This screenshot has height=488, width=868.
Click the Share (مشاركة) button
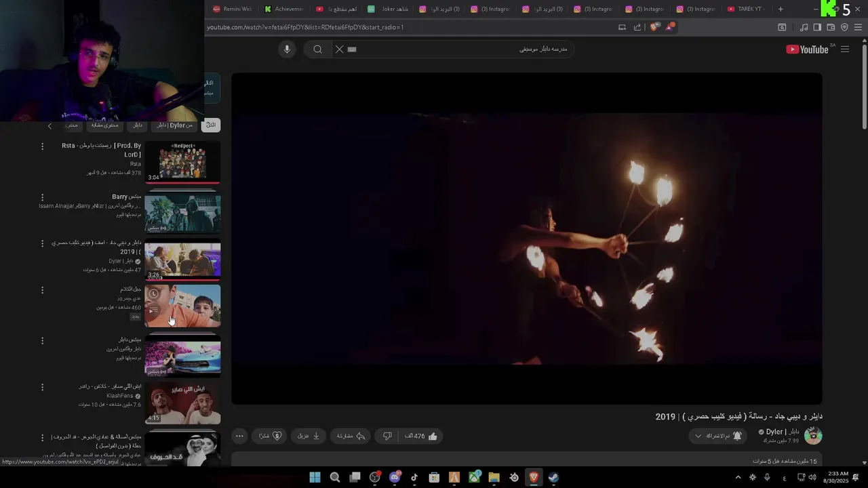[x=351, y=436]
